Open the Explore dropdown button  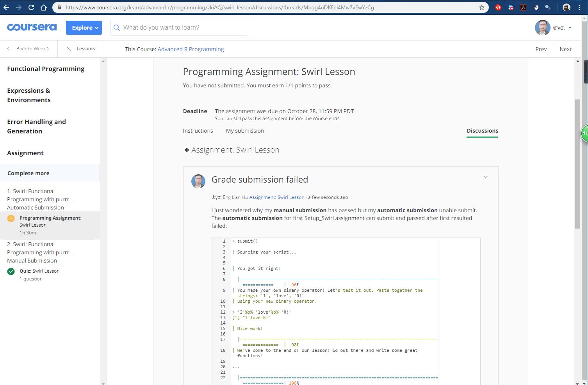click(x=84, y=28)
